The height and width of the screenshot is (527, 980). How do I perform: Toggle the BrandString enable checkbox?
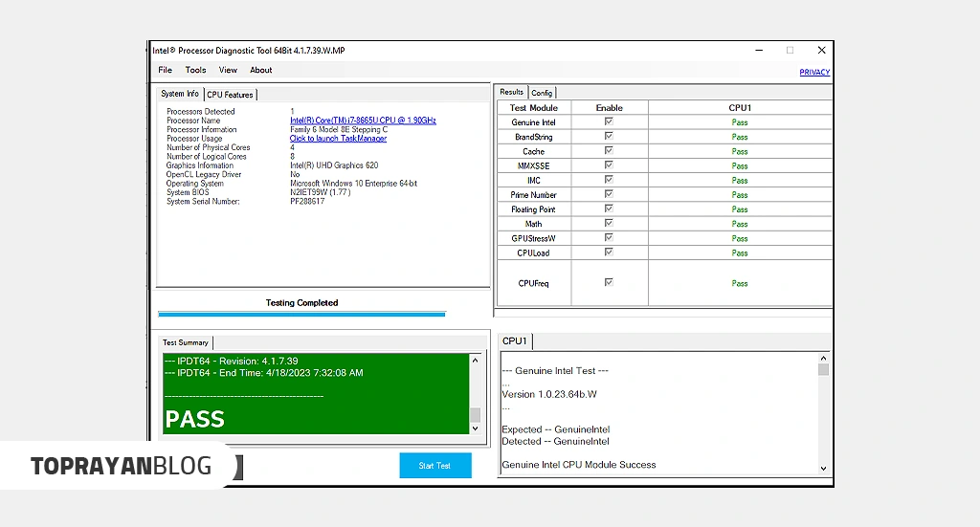coord(609,136)
